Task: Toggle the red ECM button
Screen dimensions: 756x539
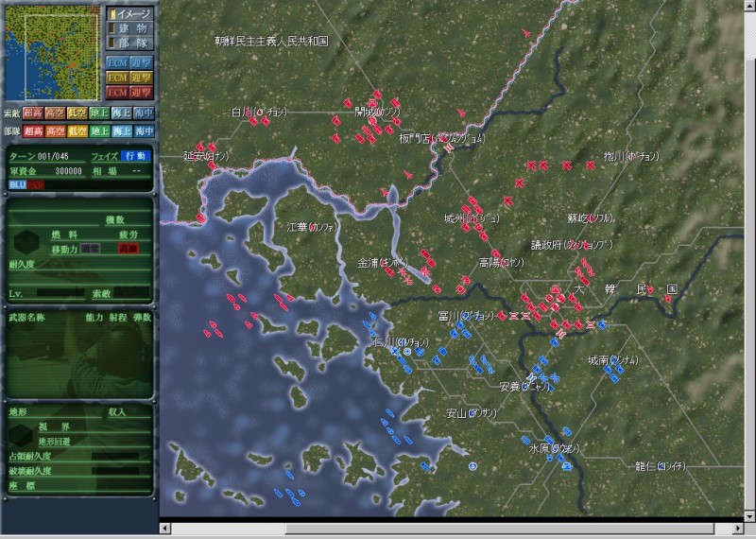Action: tap(117, 93)
